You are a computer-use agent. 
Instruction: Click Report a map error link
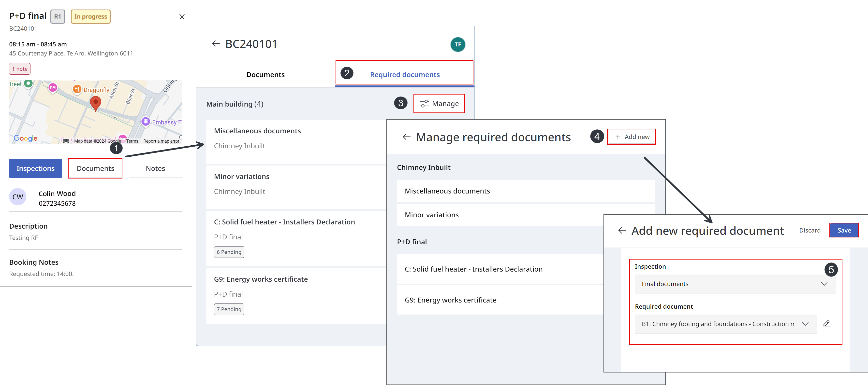point(161,141)
